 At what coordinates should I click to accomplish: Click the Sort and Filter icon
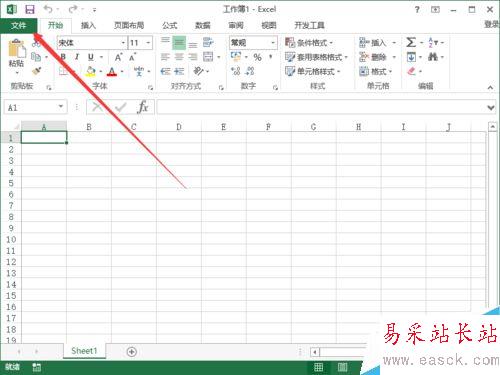point(433,42)
